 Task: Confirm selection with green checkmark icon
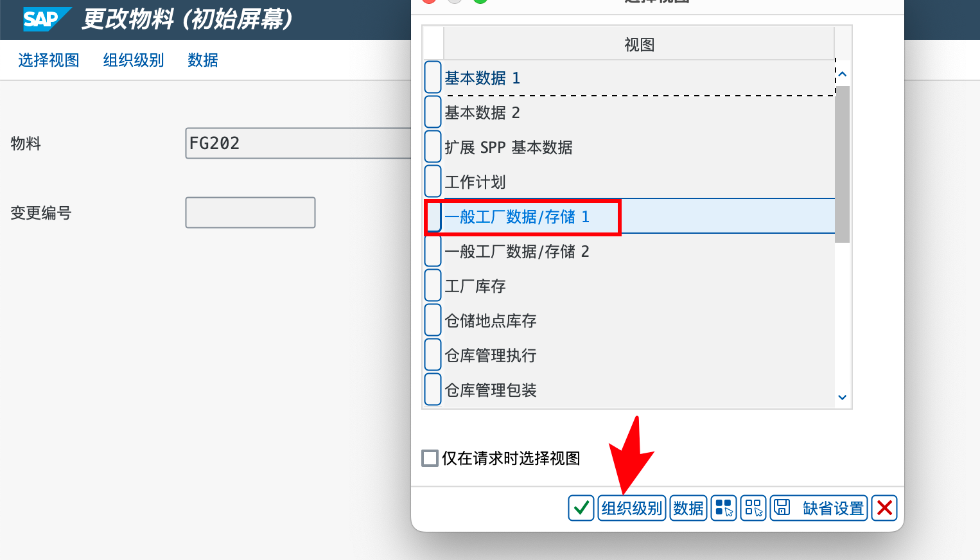[581, 508]
